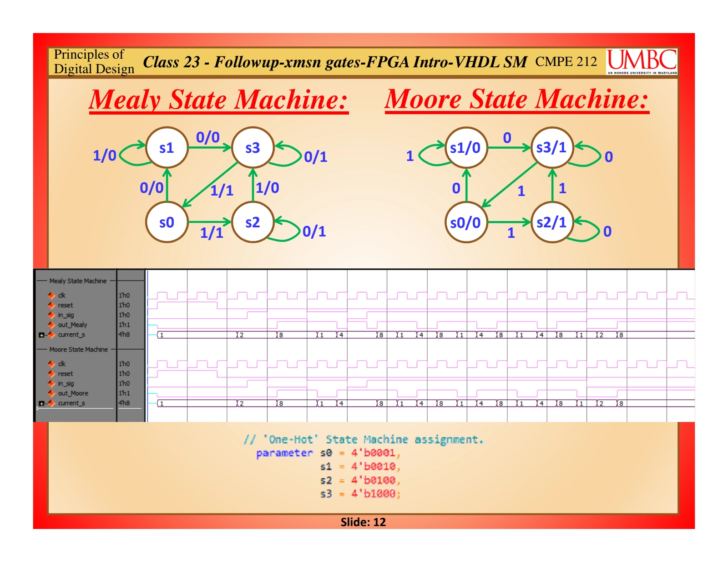Click the blue waveform cursor line
728x562 pixels.
(147, 346)
